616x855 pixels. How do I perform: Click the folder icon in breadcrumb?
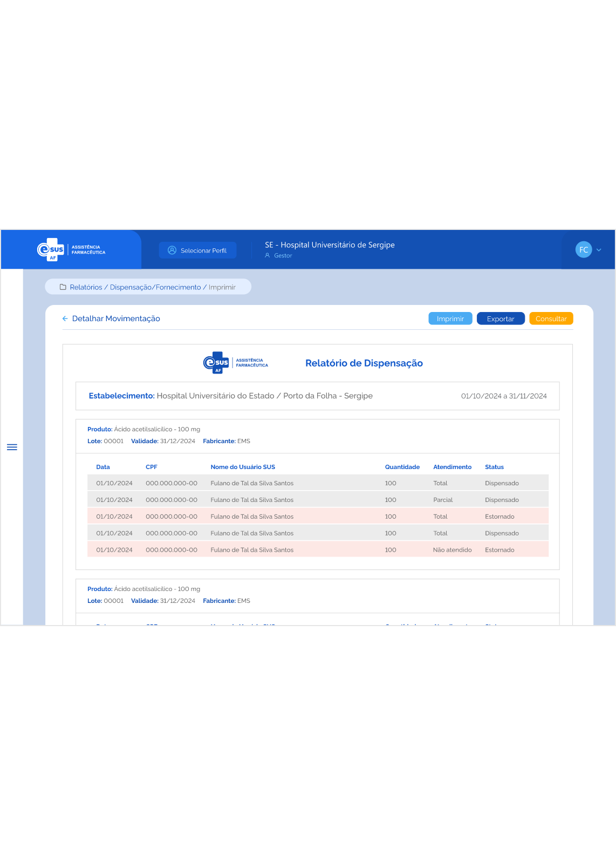tap(63, 287)
